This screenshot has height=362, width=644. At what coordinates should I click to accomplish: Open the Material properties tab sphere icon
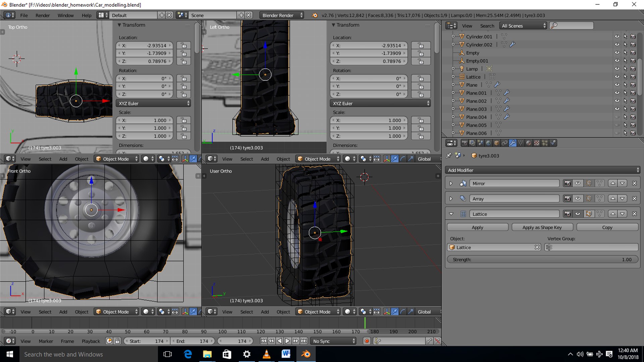(529, 143)
